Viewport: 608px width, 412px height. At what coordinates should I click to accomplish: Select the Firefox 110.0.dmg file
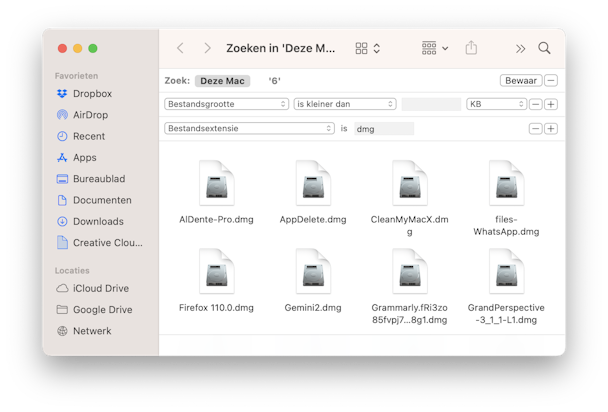(216, 281)
